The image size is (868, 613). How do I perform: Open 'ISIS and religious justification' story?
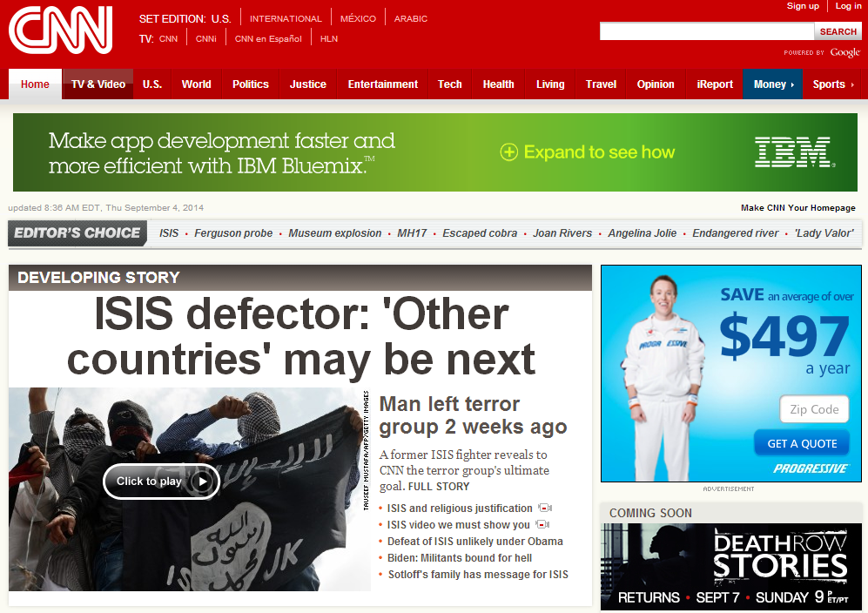pyautogui.click(x=460, y=508)
